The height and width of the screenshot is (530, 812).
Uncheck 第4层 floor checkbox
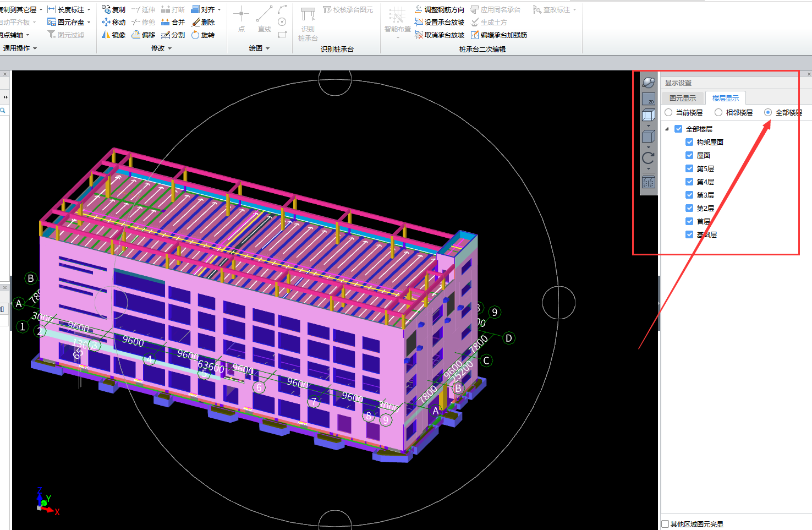689,182
